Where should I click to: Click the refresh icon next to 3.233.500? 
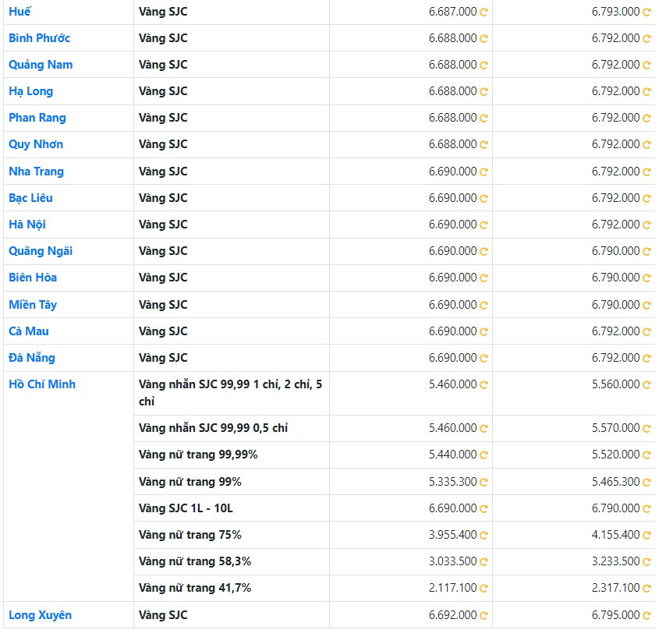pos(647,562)
